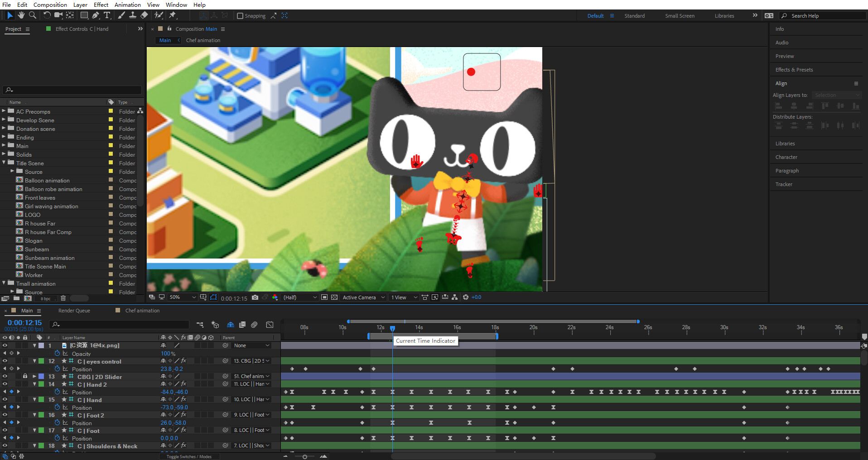Open the Effect Controls C | Hand tab
The image size is (868, 460).
point(82,29)
